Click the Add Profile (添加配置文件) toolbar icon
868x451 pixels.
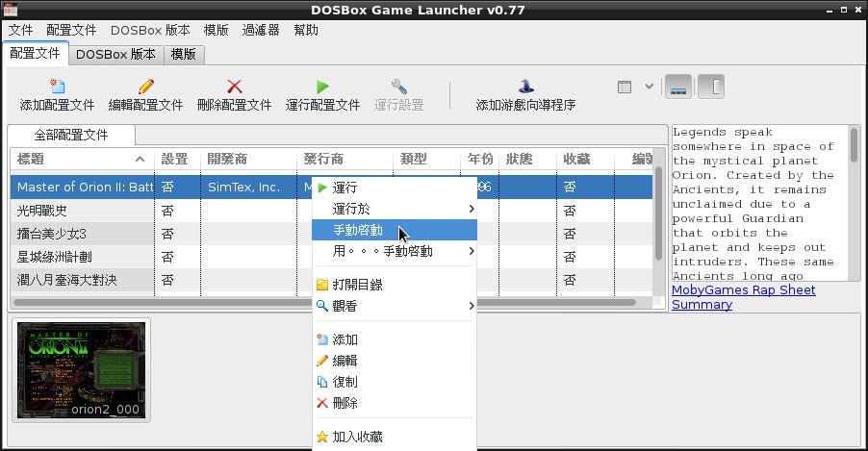coord(57,87)
